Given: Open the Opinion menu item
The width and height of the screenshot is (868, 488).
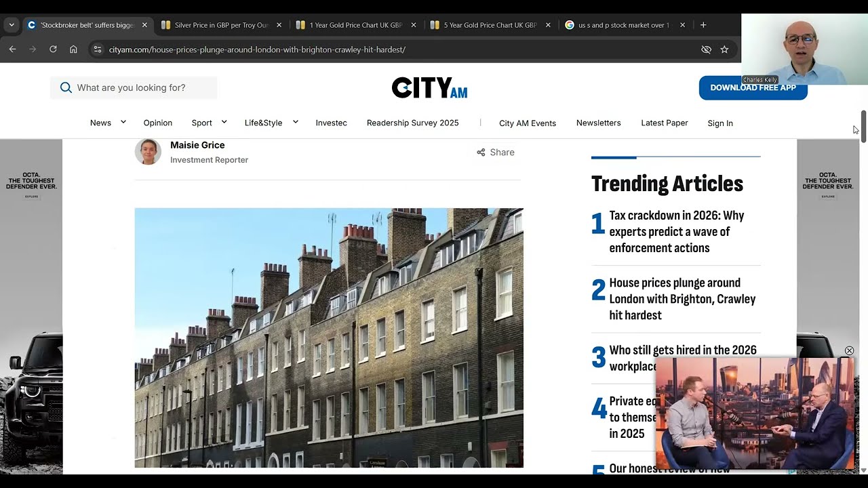Looking at the screenshot, I should pos(158,123).
